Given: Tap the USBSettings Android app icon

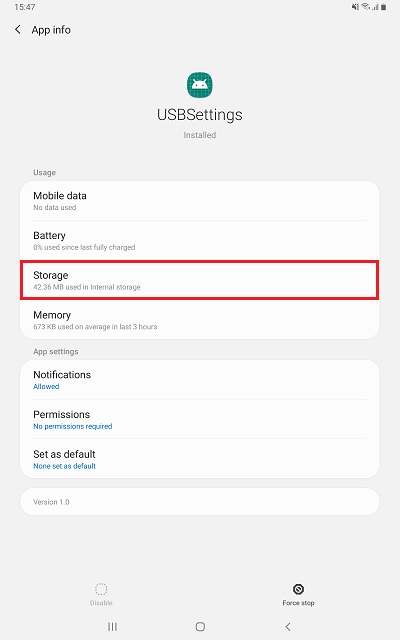Looking at the screenshot, I should pyautogui.click(x=200, y=85).
